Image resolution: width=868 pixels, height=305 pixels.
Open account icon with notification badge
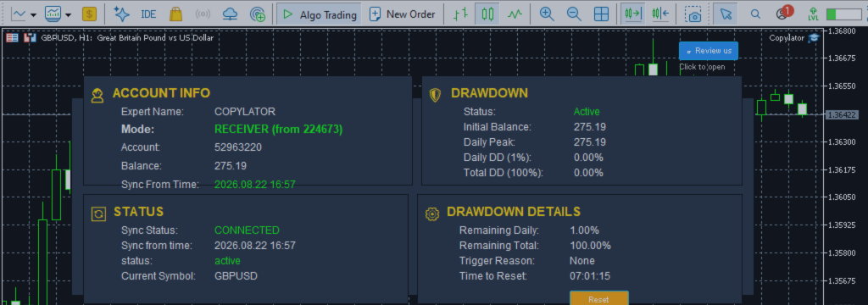784,13
